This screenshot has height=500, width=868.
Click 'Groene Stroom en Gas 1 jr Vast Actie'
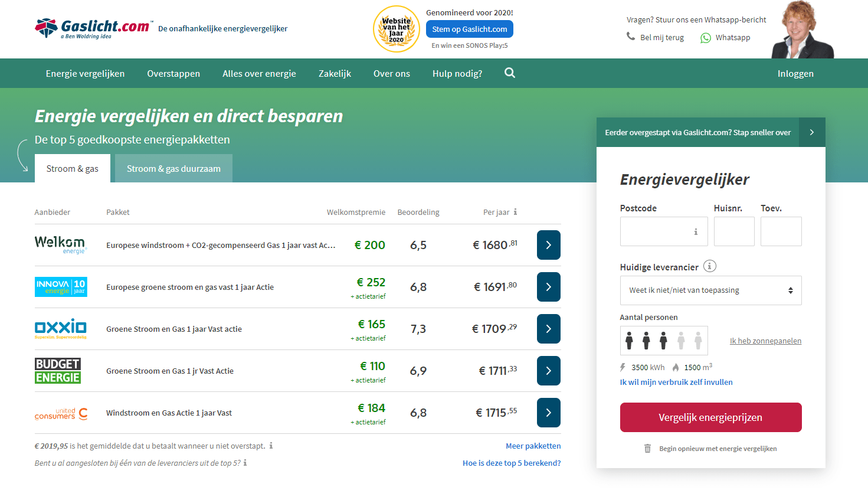170,371
